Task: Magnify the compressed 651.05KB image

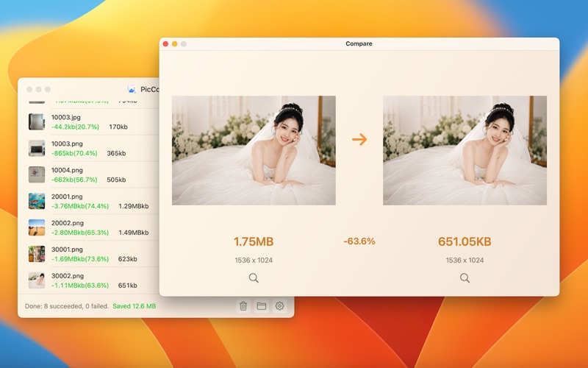Action: click(465, 278)
